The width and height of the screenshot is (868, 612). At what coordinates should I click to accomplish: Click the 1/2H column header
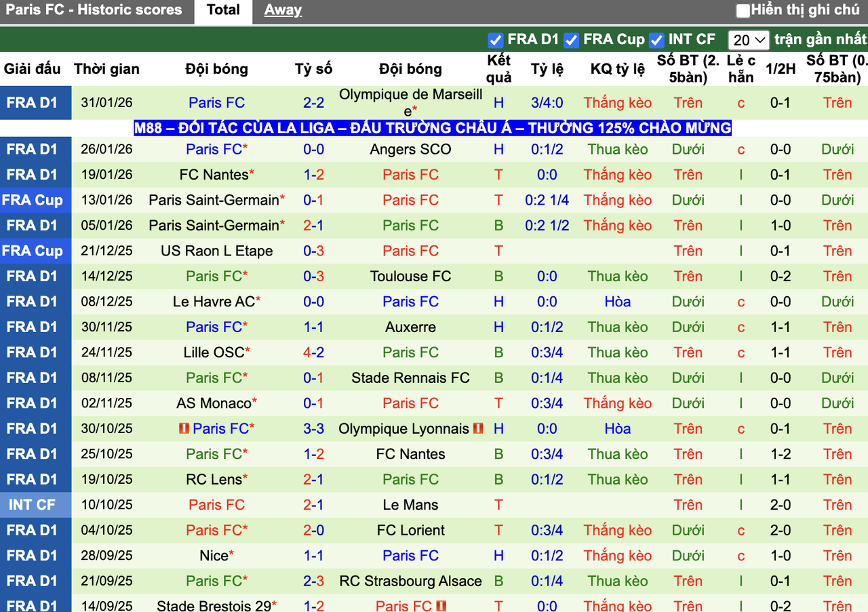click(781, 68)
